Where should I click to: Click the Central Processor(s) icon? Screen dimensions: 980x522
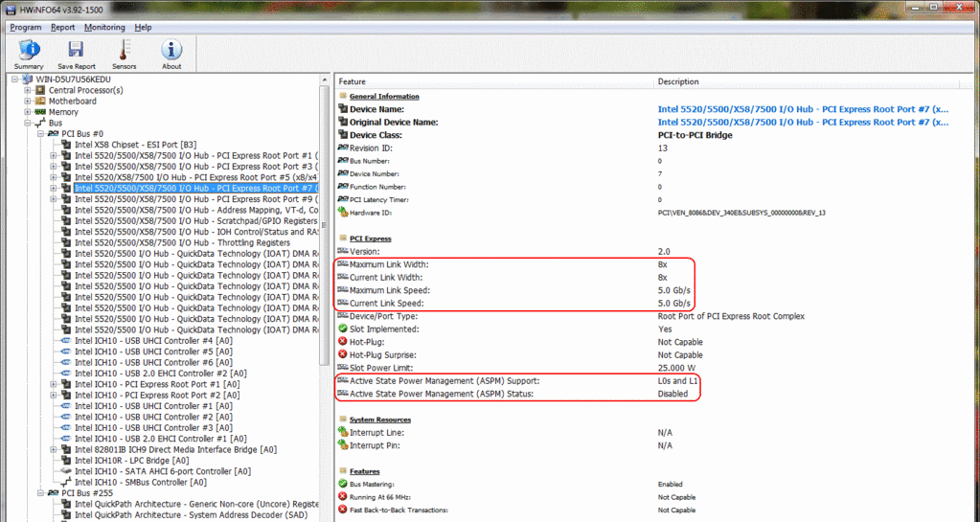click(41, 90)
